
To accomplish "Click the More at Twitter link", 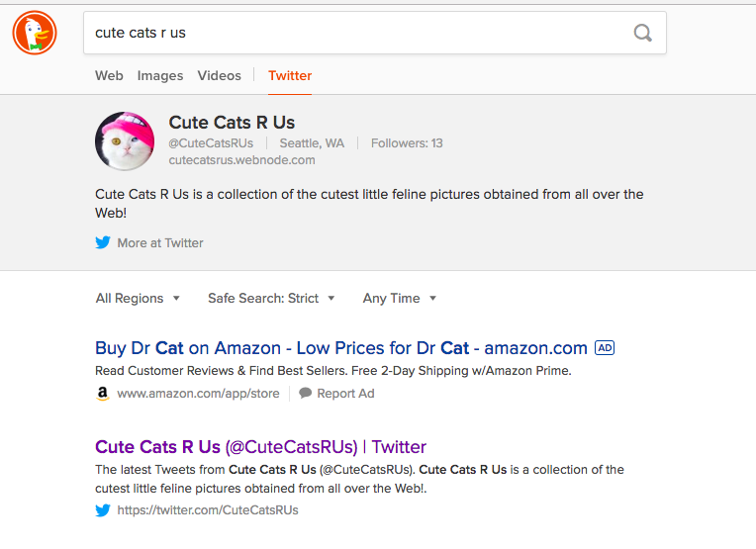I will pos(159,242).
